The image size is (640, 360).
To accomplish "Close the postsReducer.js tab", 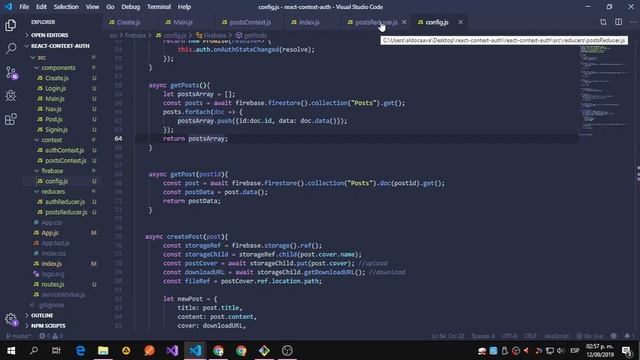I will pos(404,22).
